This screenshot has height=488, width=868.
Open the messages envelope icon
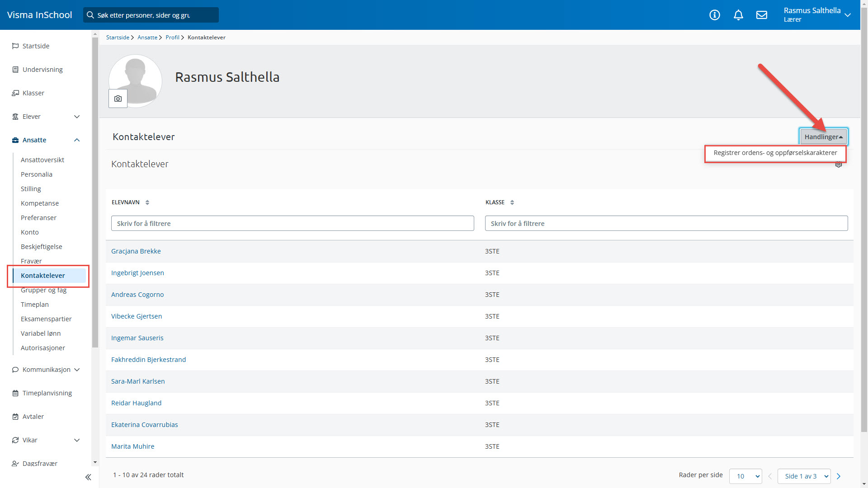pos(762,15)
